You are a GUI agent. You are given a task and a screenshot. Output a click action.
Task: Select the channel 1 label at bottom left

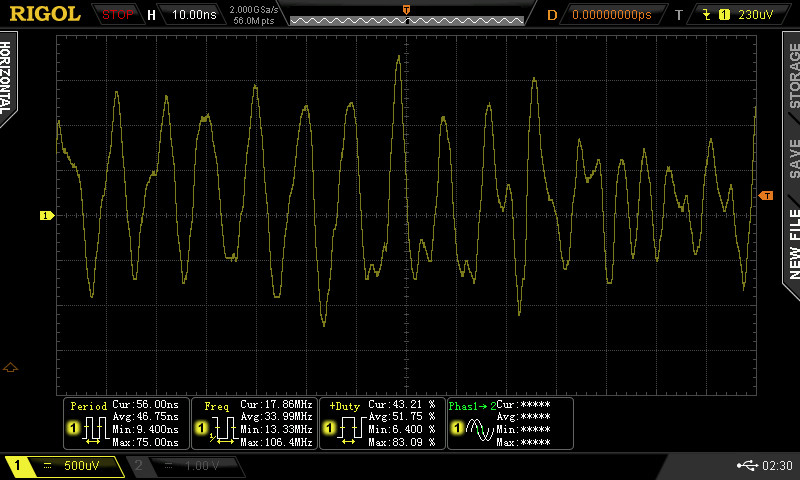click(x=17, y=465)
